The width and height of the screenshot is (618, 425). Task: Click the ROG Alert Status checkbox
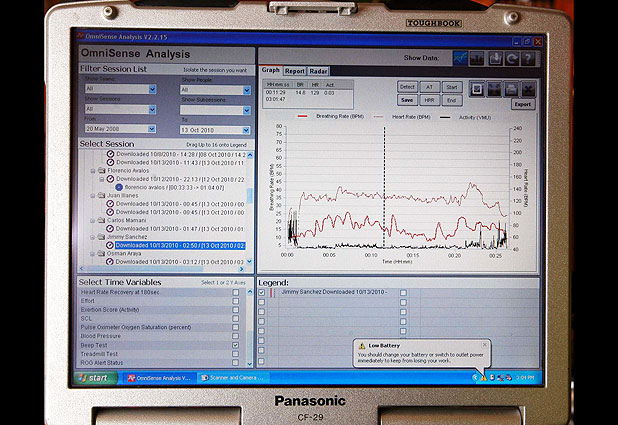[235, 362]
